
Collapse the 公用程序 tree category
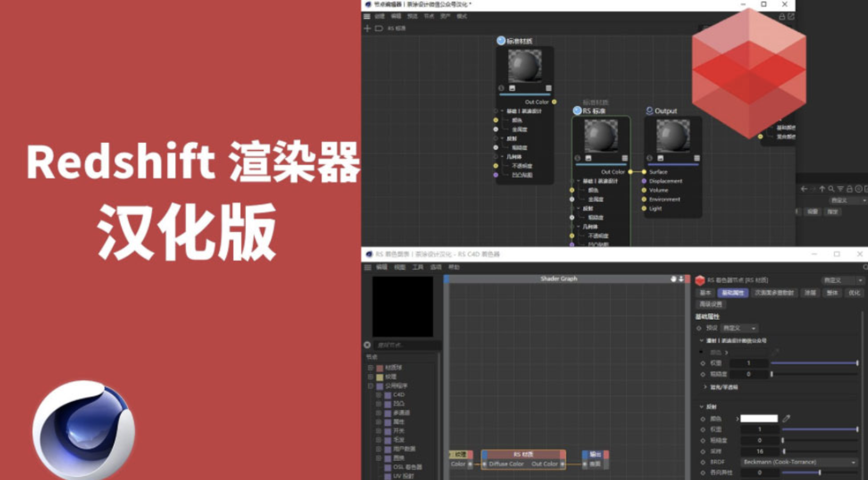tap(370, 386)
